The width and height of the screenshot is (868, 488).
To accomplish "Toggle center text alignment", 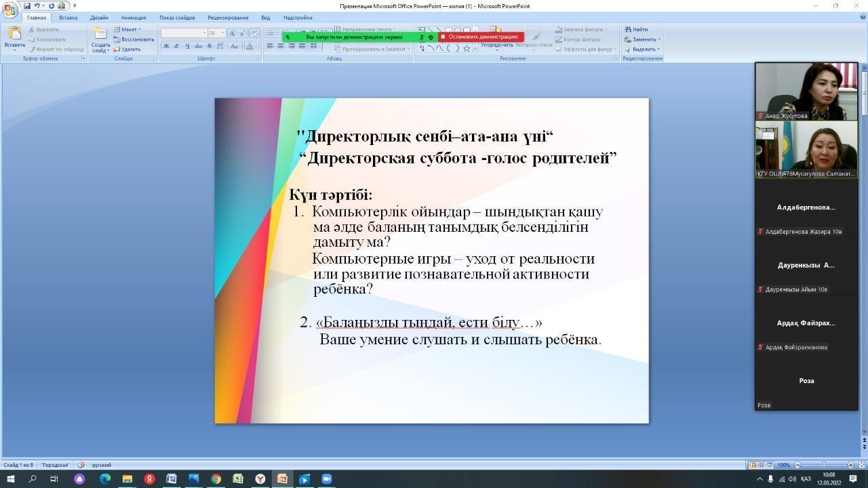I will [x=281, y=46].
